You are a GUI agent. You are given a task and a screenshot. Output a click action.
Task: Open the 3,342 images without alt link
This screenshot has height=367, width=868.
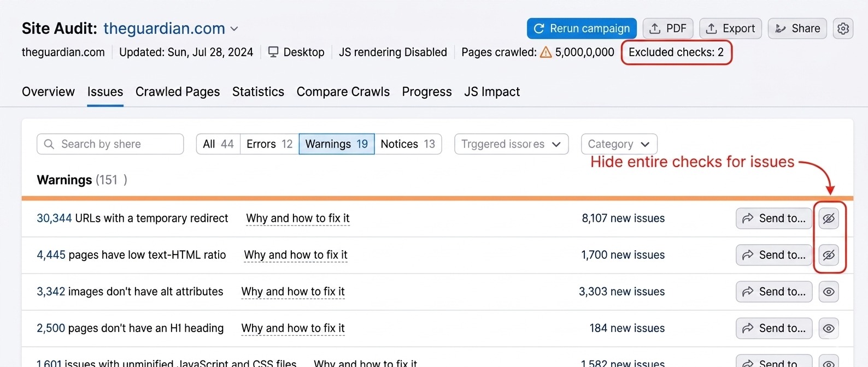point(51,292)
